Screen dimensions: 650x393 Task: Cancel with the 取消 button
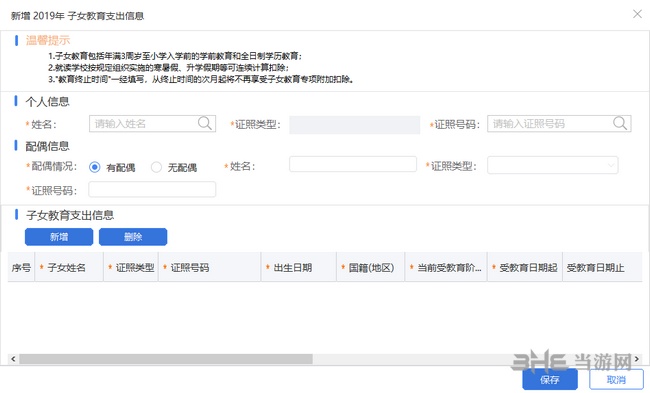[x=616, y=379]
